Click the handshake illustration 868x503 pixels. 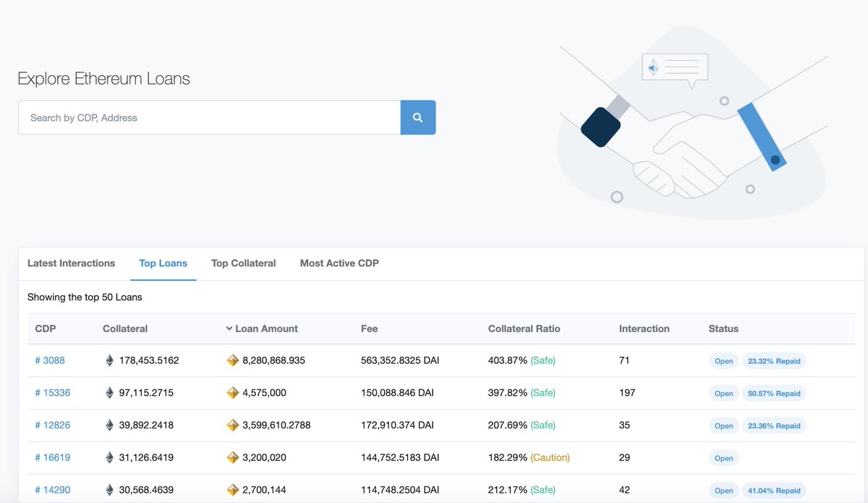coord(692,123)
